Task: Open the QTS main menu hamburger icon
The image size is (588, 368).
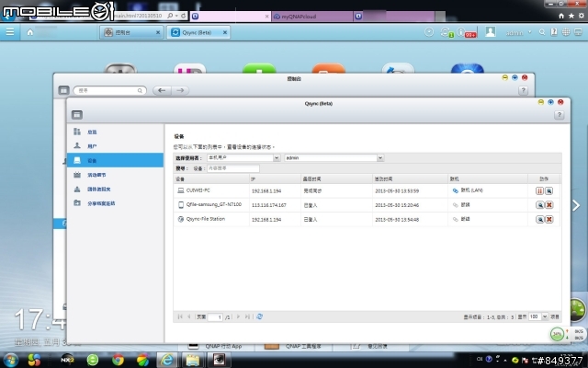Action: [10, 32]
